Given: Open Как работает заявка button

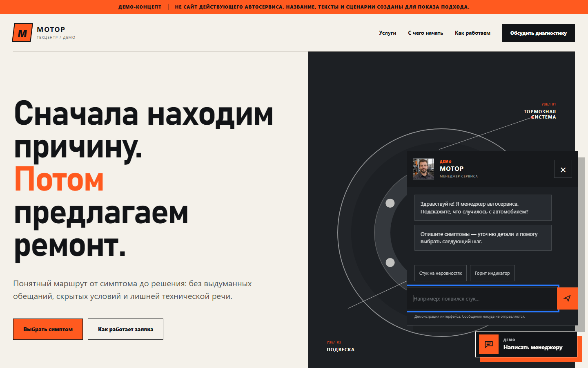Looking at the screenshot, I should pos(125,329).
